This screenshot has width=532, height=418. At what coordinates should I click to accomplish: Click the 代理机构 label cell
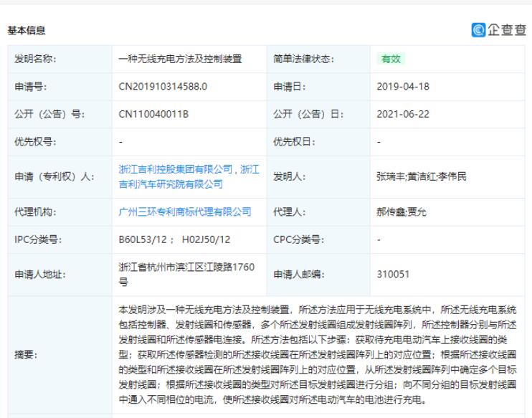[60, 212]
